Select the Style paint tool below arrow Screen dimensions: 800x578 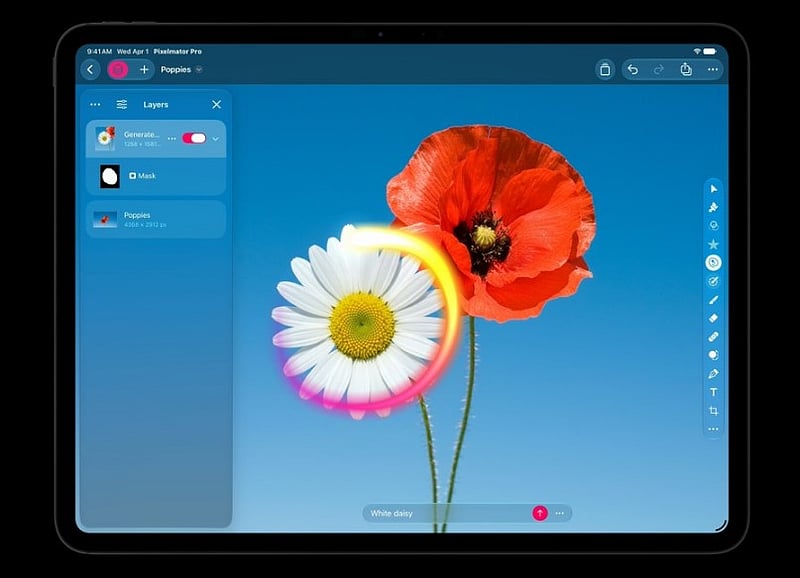click(713, 207)
